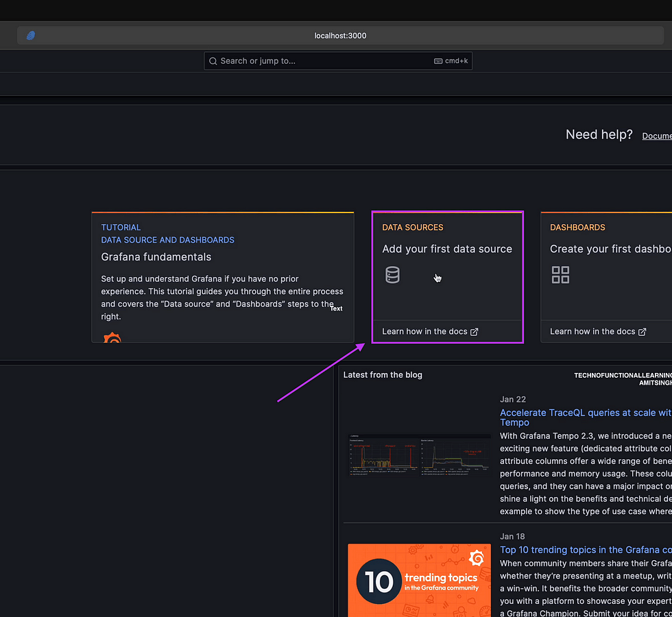Click the localhost:3000 address bar
Image resolution: width=672 pixels, height=617 pixels.
(x=339, y=36)
